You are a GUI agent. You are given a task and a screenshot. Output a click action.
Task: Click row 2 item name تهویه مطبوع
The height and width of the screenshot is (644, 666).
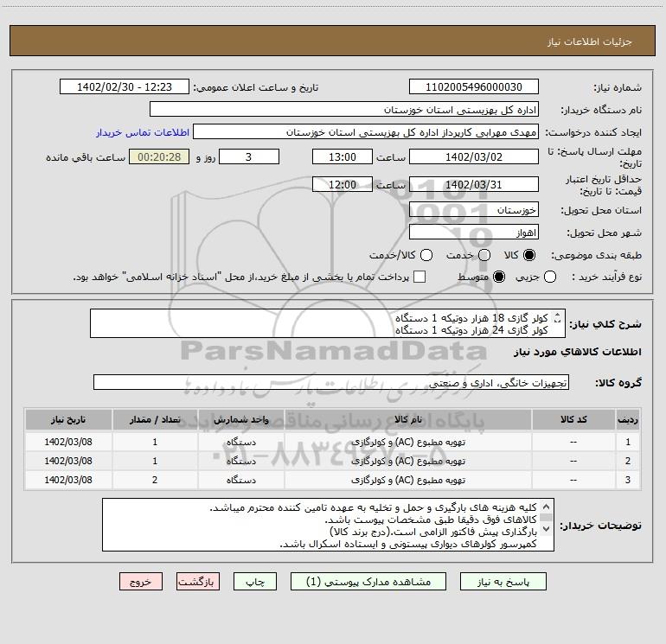coord(408,461)
